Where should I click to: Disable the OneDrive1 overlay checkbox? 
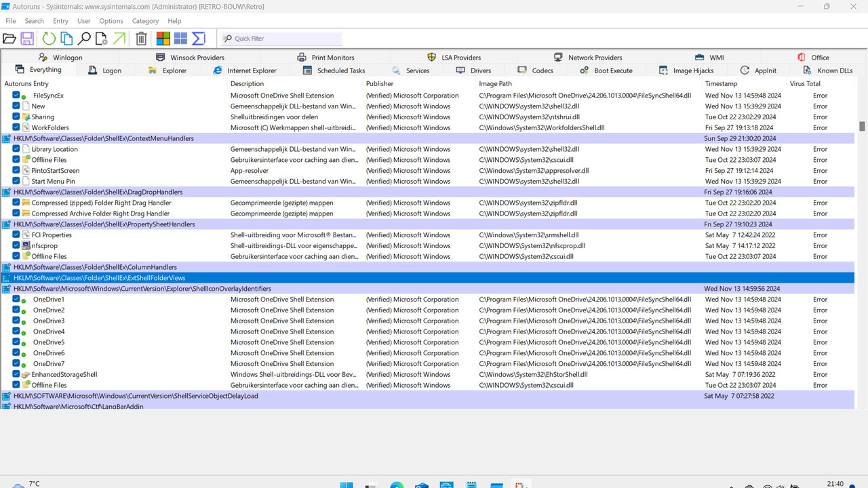click(16, 299)
